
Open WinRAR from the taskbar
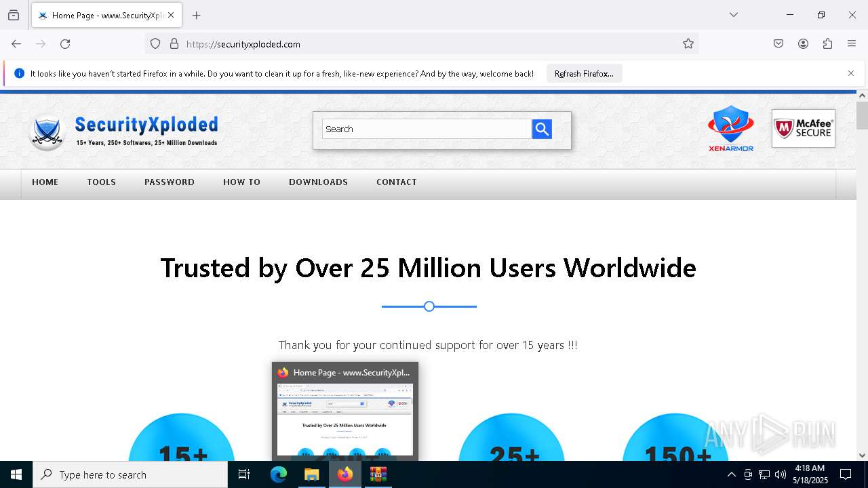378,474
